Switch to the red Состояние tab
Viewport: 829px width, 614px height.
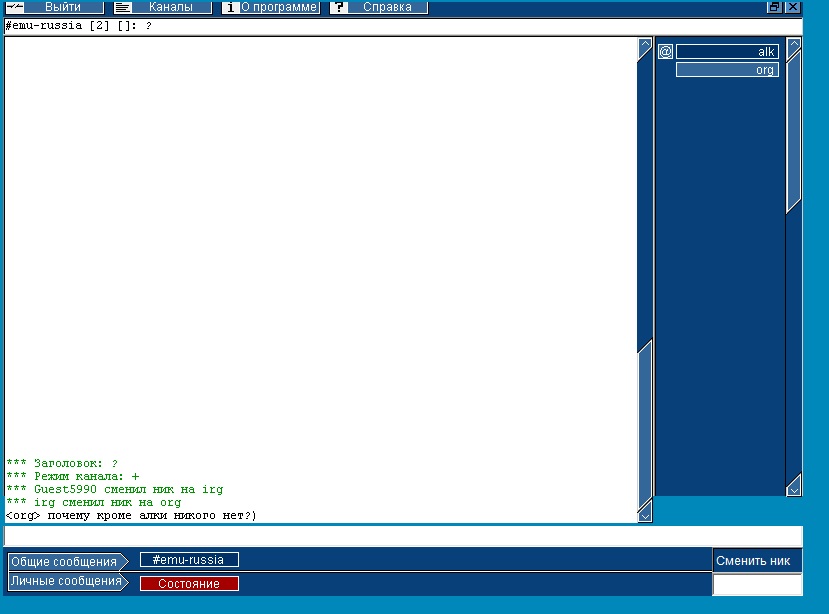189,584
